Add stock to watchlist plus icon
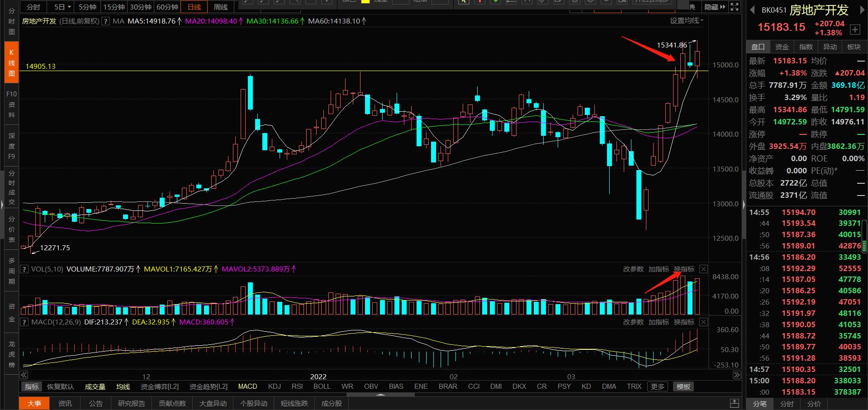The image size is (868, 410). click(x=855, y=30)
